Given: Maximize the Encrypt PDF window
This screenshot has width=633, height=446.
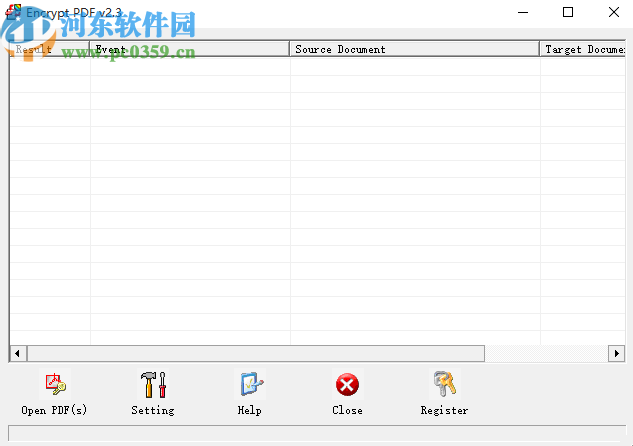Looking at the screenshot, I should (568, 12).
